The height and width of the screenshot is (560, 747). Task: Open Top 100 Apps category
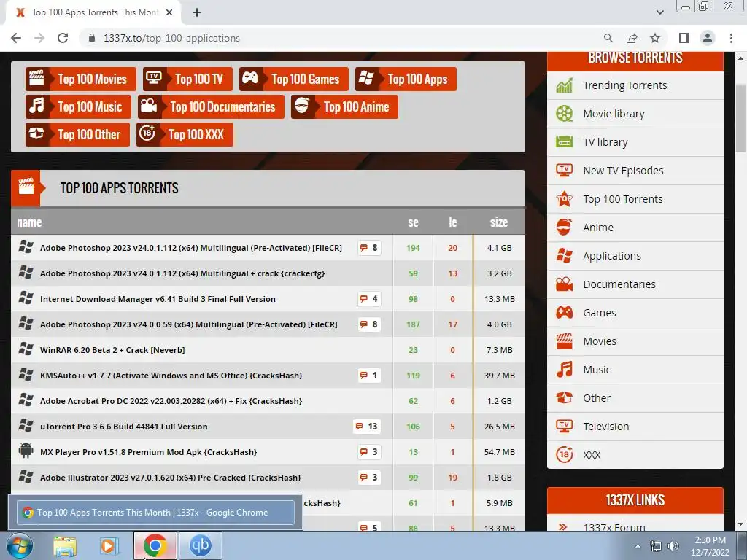pyautogui.click(x=406, y=79)
